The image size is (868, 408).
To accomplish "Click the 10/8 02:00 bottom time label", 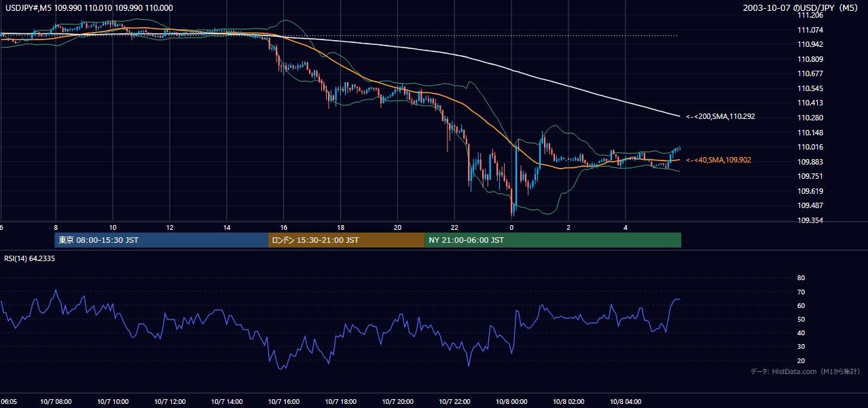I will (x=569, y=402).
